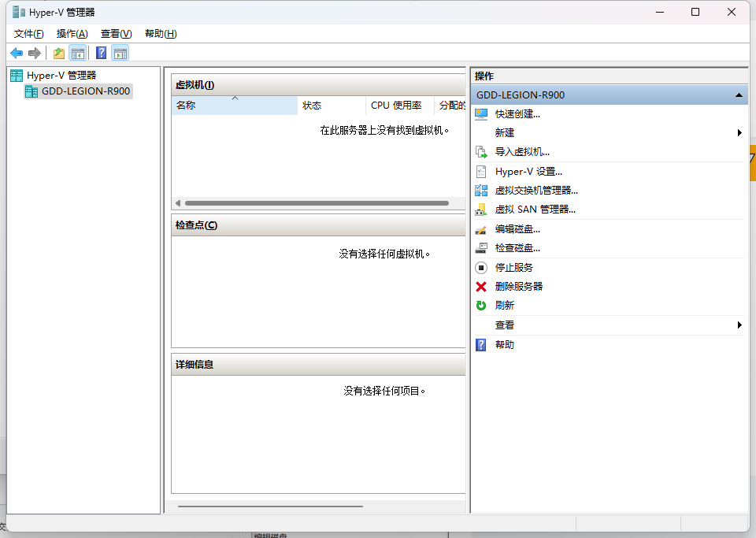Viewport: 756px width, 538px height.
Task: Open the 文件(F) menu
Action: [29, 34]
